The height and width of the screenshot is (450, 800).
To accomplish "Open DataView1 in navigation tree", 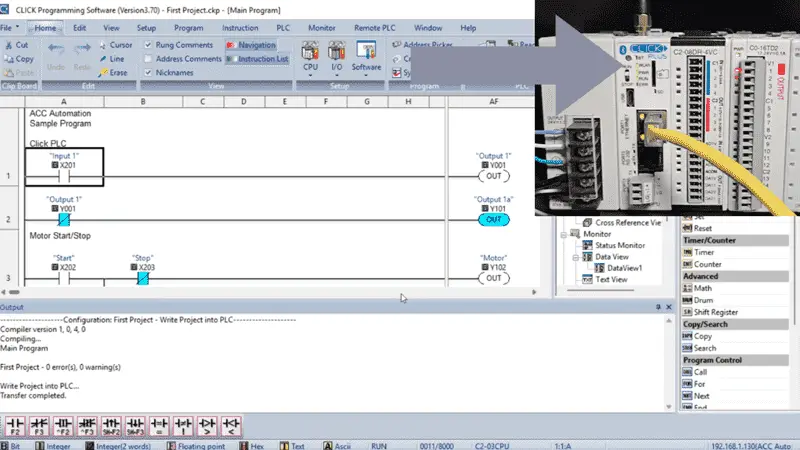I will coord(618,268).
